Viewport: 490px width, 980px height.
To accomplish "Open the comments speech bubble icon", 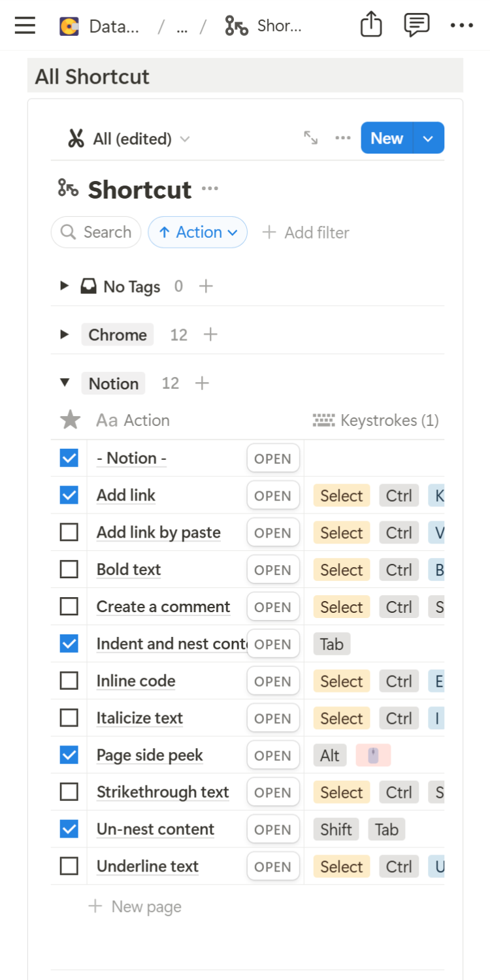I will click(416, 26).
